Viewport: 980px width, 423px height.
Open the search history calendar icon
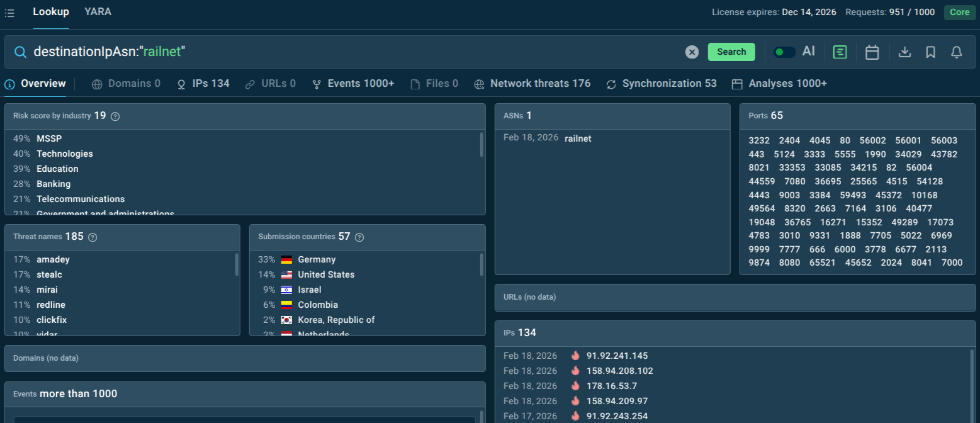[872, 52]
